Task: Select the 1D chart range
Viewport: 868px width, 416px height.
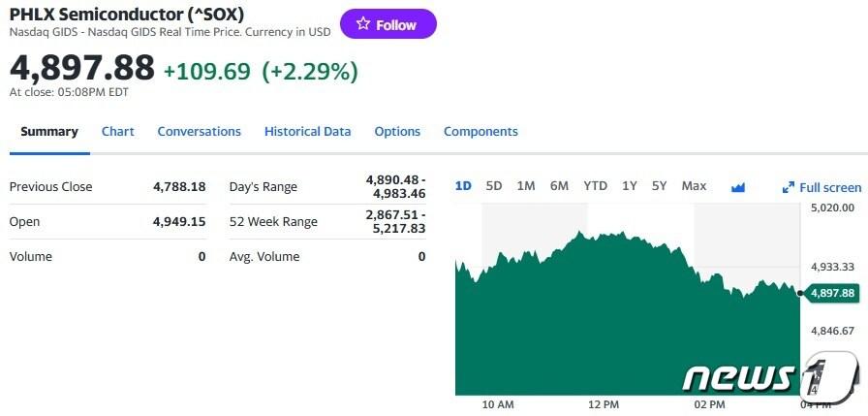Action: [x=463, y=185]
